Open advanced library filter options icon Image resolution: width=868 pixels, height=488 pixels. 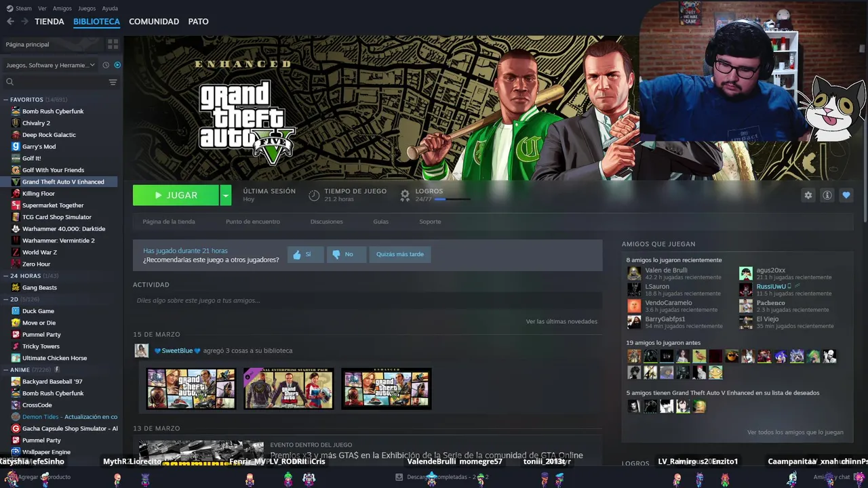click(x=113, y=82)
